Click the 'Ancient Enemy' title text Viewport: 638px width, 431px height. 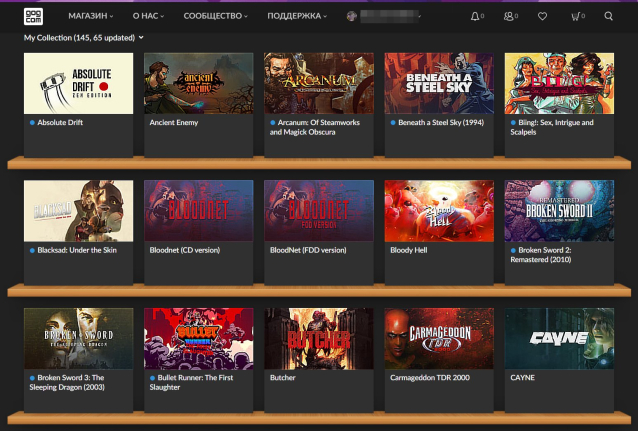click(174, 123)
